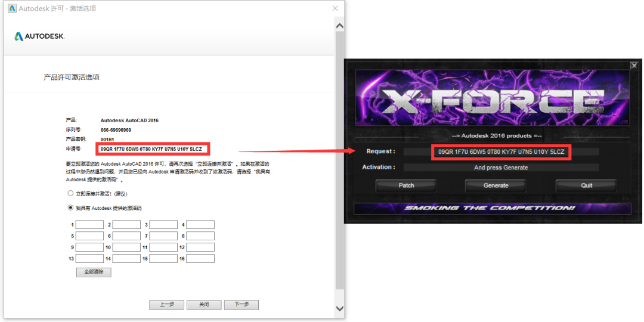Click the request code 09QR 1F7U in Autodesk window
Viewport: 644px width, 322px height.
[x=151, y=149]
